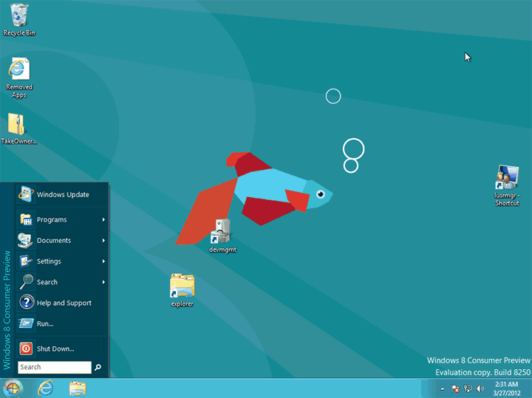Select the explorer shortcut icon on desktop
The height and width of the screenshot is (398, 532).
183,286
